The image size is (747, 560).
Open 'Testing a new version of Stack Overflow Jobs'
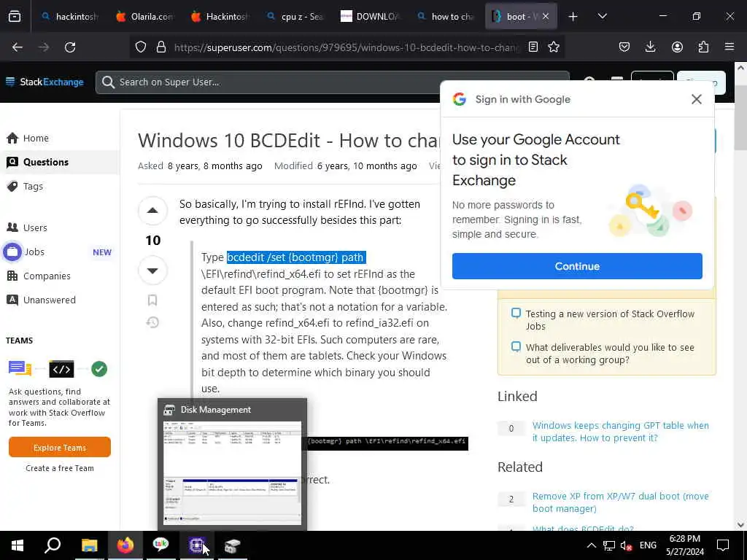click(610, 320)
